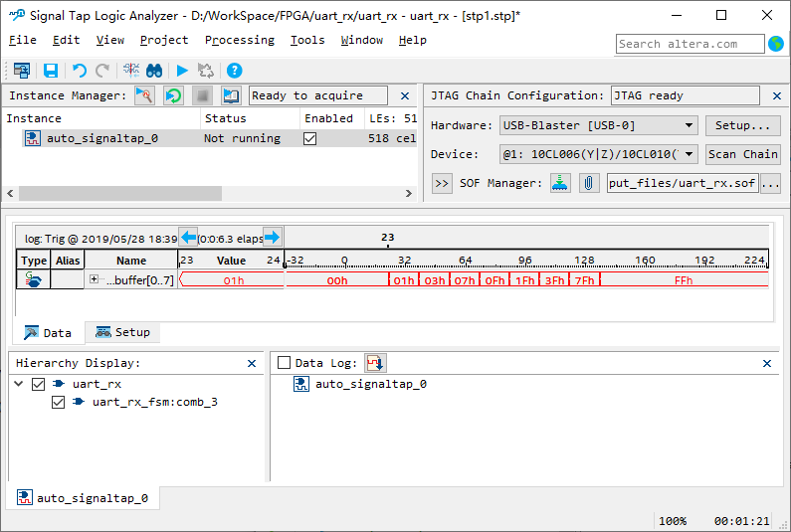The width and height of the screenshot is (791, 532).
Task: Close the Instance Manager panel
Action: tap(405, 95)
